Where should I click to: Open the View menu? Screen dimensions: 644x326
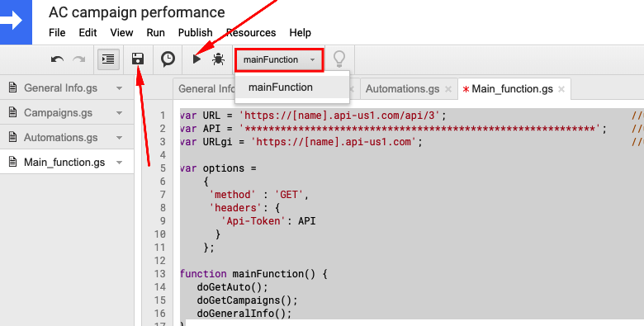[121, 32]
